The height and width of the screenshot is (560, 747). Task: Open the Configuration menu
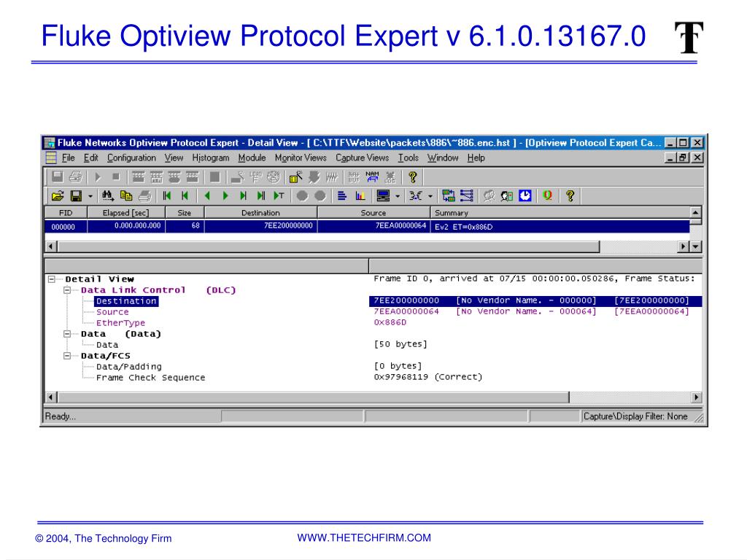tap(131, 158)
